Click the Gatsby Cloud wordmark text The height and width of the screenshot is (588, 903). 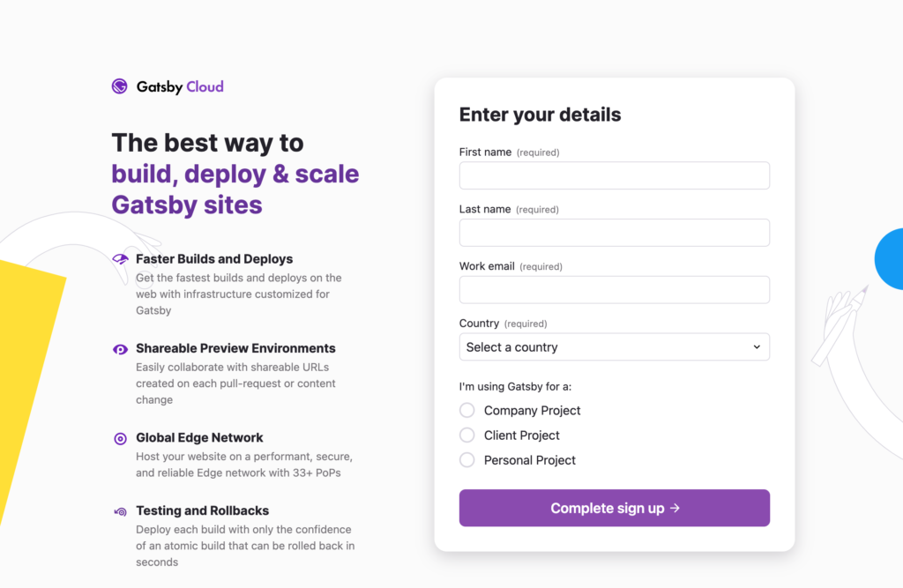point(180,86)
